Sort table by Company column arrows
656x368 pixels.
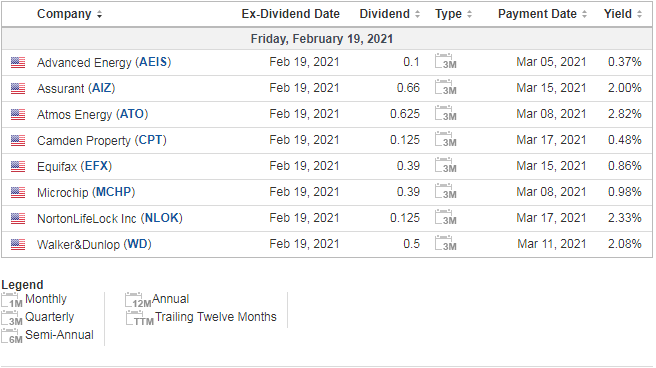(x=99, y=15)
